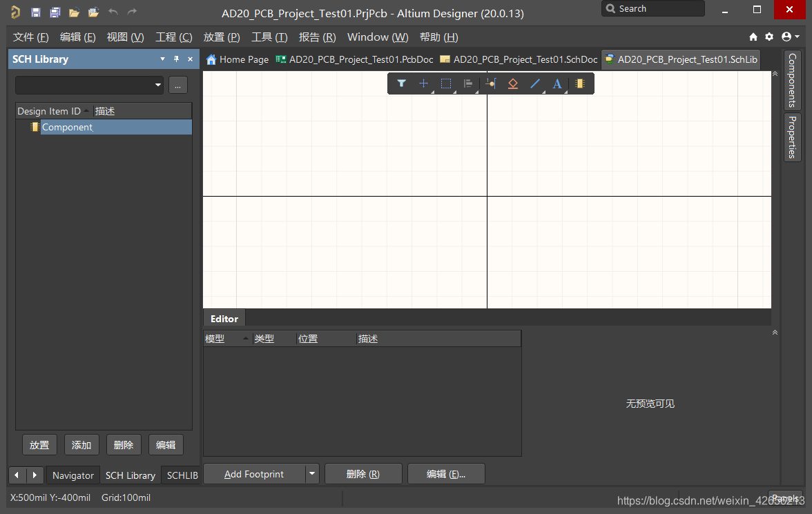The height and width of the screenshot is (514, 812).
Task: Switch to the Navigator panel tab
Action: (x=73, y=475)
